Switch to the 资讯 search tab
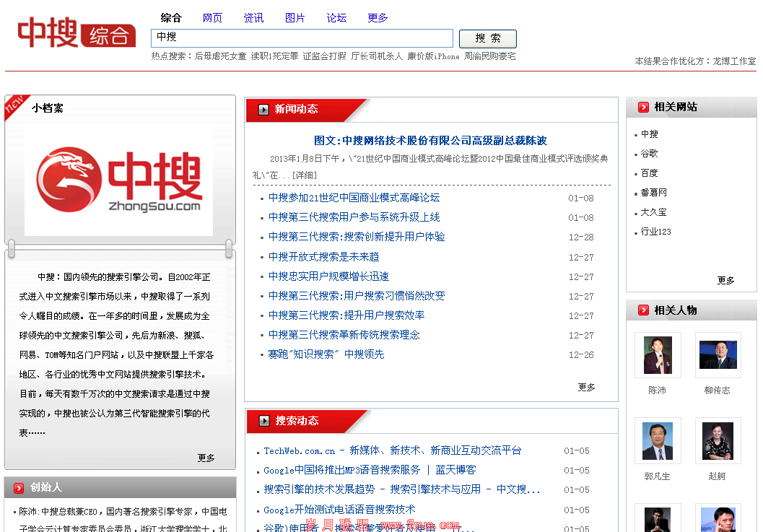763x532 pixels. 253,18
